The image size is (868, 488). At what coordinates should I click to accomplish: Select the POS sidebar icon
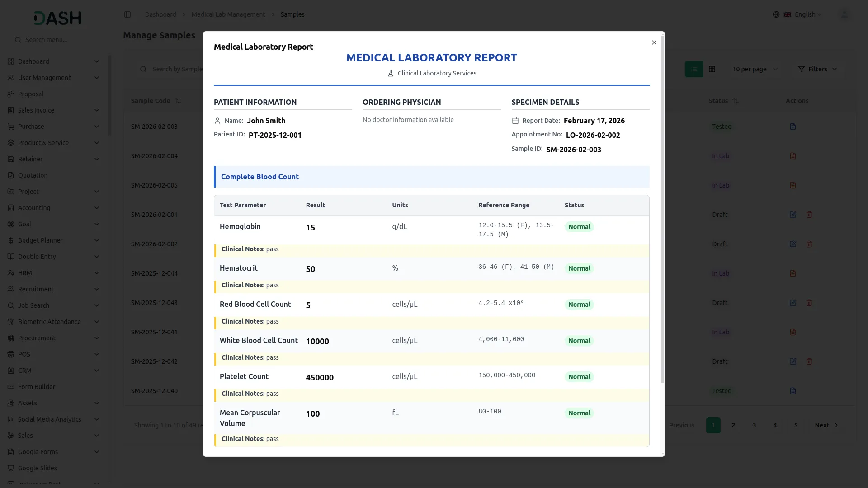pyautogui.click(x=11, y=354)
